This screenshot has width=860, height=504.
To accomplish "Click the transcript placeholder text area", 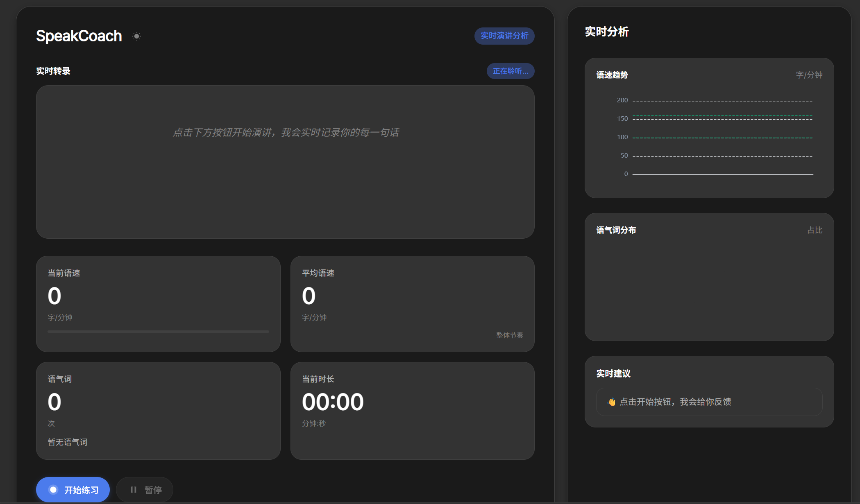I will tap(286, 132).
